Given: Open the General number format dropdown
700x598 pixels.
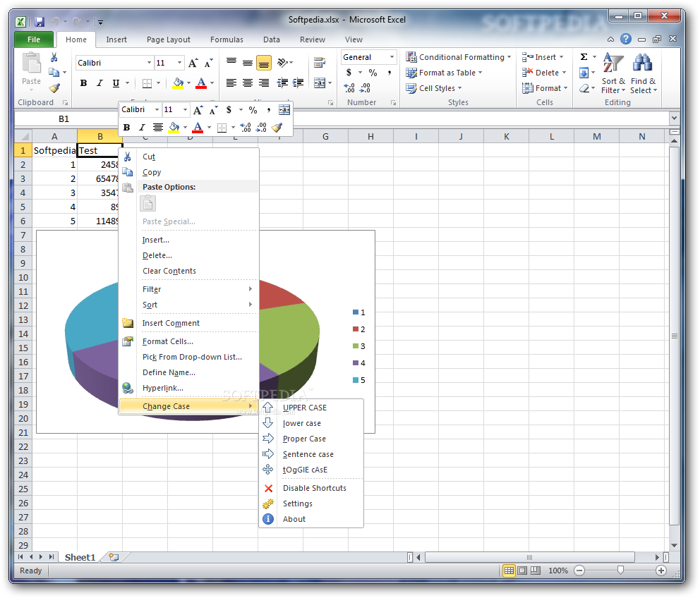Looking at the screenshot, I should (x=392, y=57).
